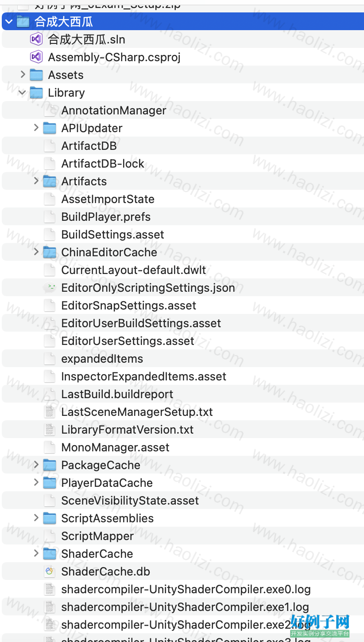
Task: Click the AnnotationManager file icon
Action: (50, 110)
